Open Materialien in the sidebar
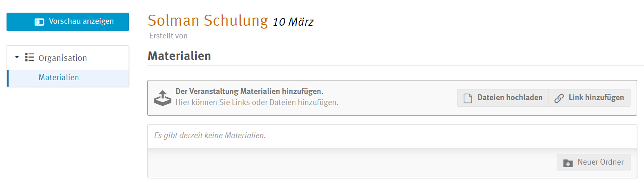Viewport: 644px width, 183px height. tap(59, 78)
